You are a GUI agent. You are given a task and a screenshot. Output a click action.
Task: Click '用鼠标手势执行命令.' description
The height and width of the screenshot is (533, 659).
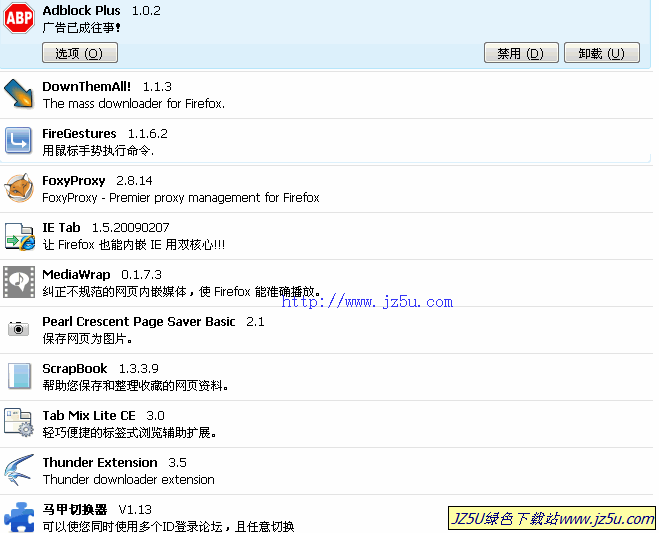(x=98, y=150)
